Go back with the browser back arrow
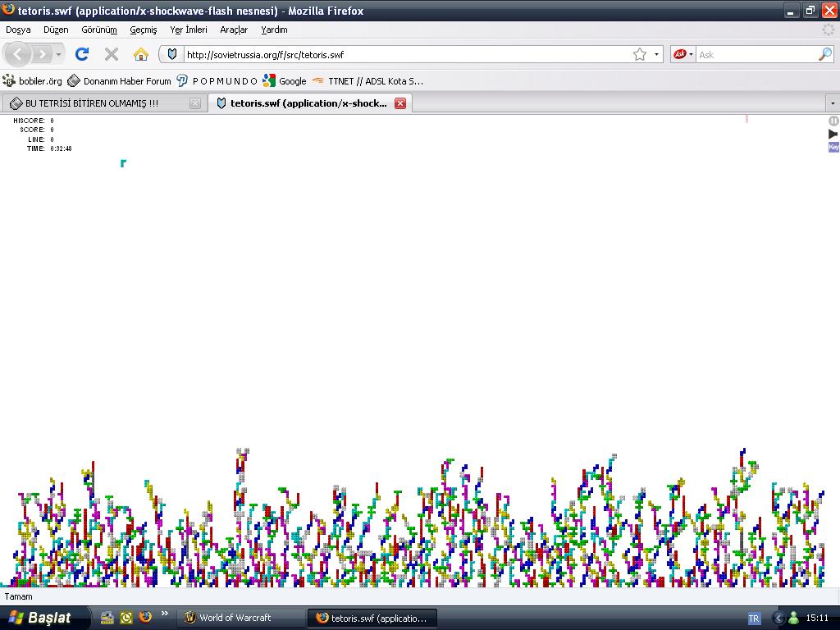This screenshot has width=840, height=630. (18, 54)
